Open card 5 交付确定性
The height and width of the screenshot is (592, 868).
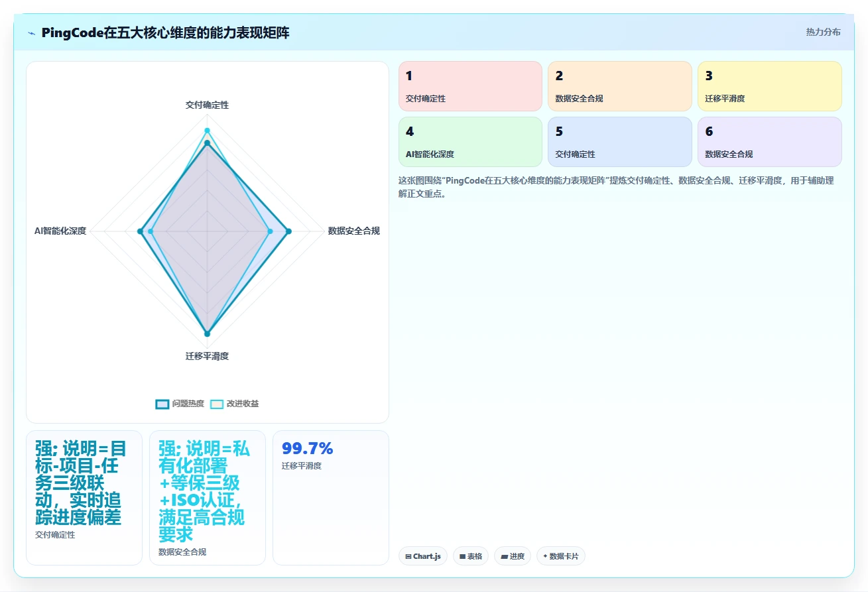coord(620,142)
